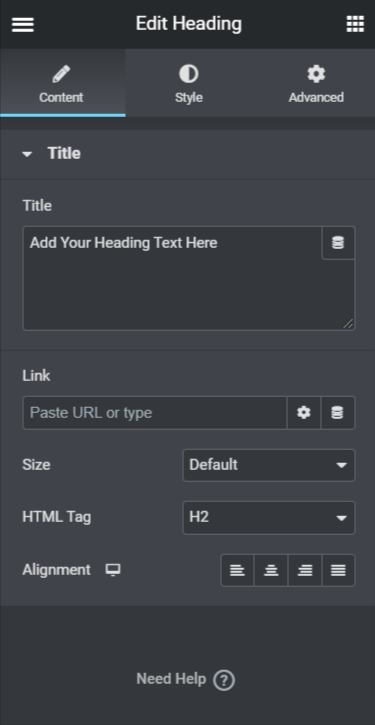375x725 pixels.
Task: Click the responsive desktop device icon
Action: point(113,570)
